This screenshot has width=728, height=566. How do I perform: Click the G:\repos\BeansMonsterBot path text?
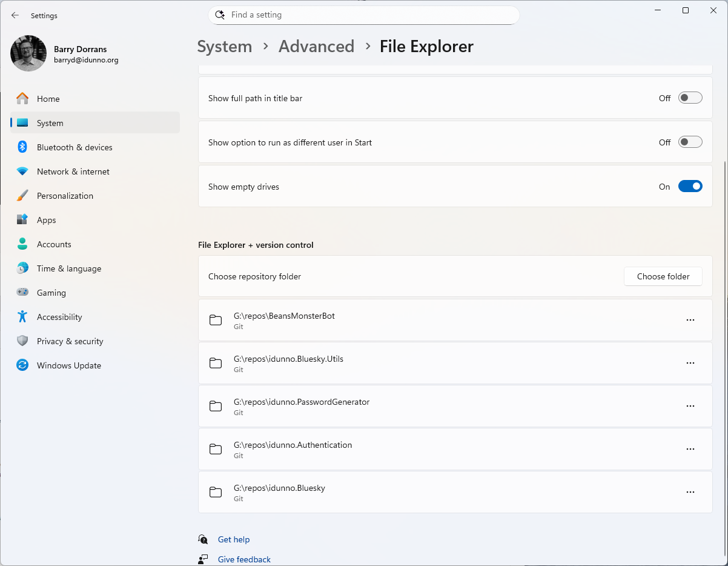click(x=284, y=316)
